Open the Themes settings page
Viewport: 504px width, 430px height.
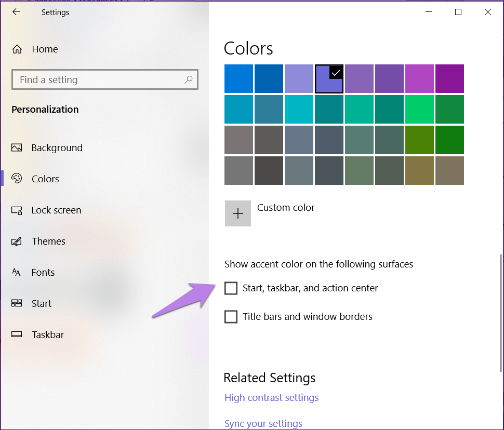48,241
